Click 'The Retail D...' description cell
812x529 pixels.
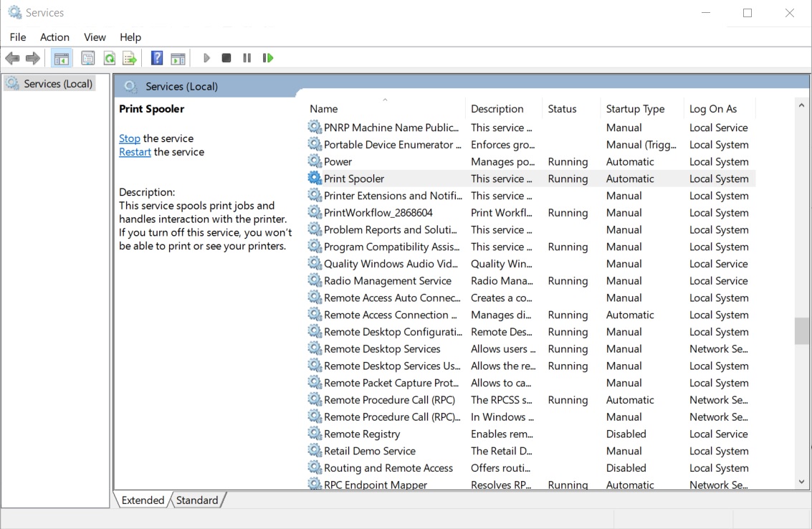pyautogui.click(x=501, y=451)
